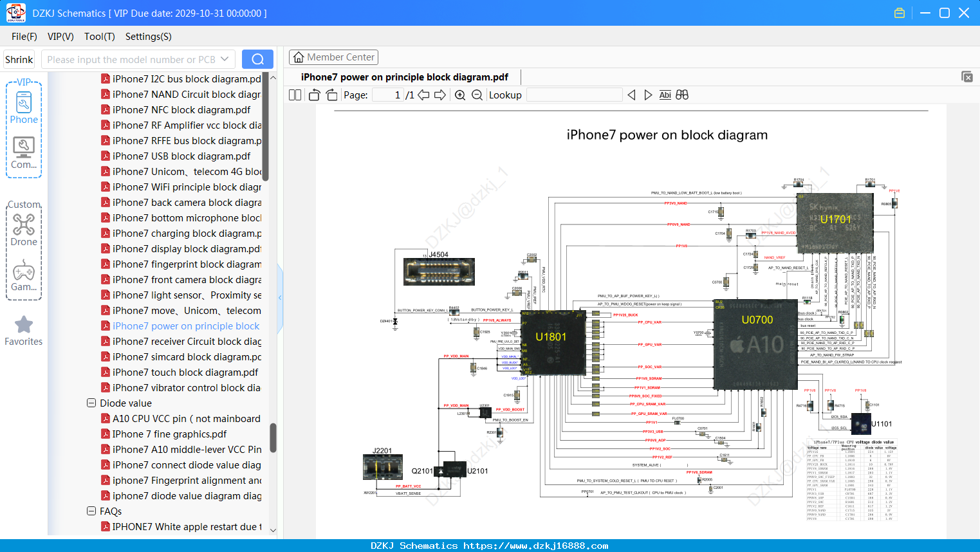
Task: Open iPhone7 simcard block diagram
Action: tap(181, 357)
